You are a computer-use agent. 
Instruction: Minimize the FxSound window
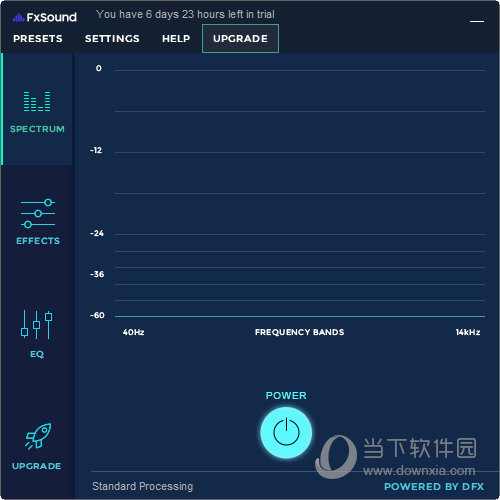click(x=477, y=21)
